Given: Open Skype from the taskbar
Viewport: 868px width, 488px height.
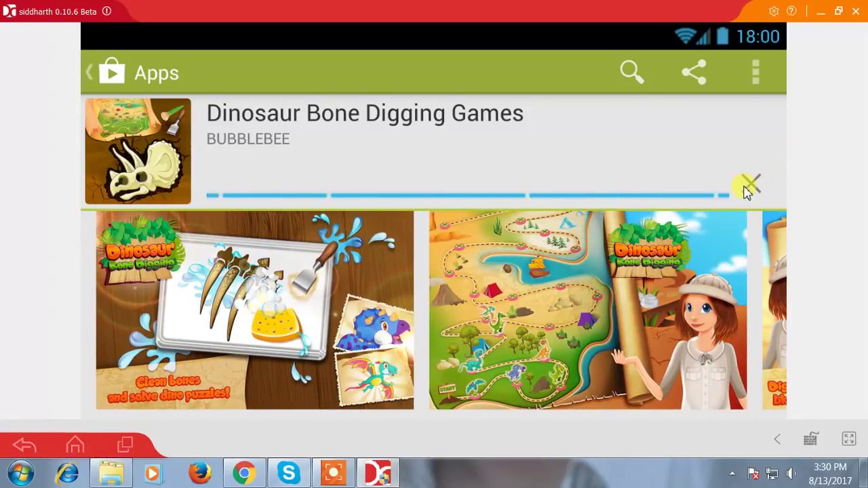Looking at the screenshot, I should coord(289,473).
